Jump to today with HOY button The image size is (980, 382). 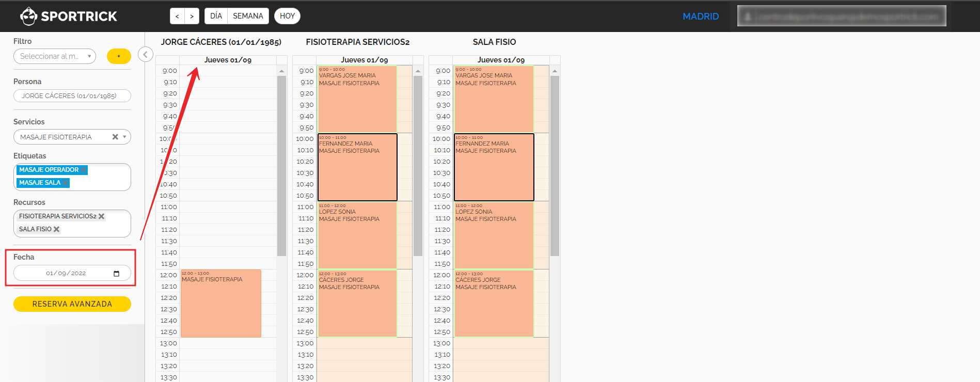pos(287,16)
